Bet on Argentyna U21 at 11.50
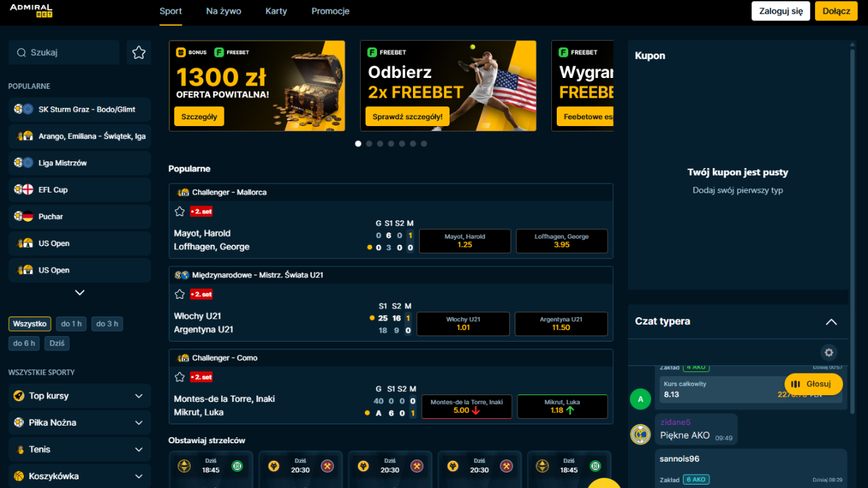Screen dimensions: 868x488 click(561, 323)
